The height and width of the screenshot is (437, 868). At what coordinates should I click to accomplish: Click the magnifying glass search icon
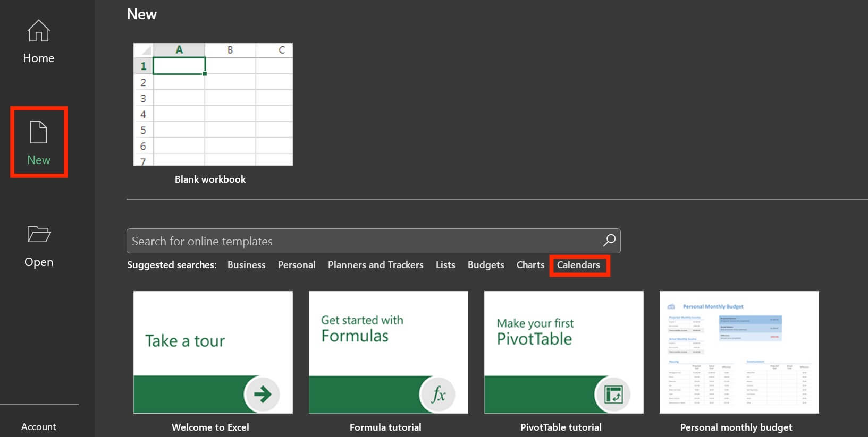point(609,241)
